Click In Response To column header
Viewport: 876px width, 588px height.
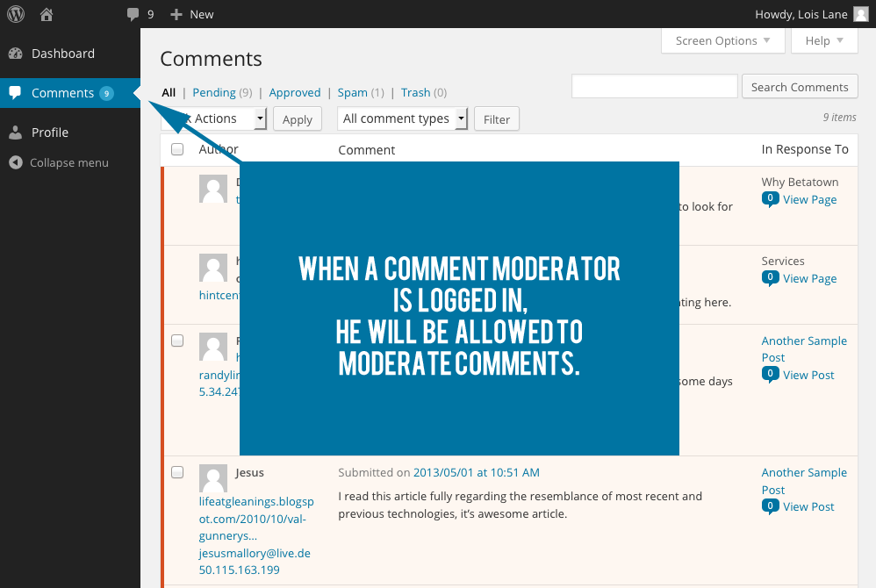805,149
